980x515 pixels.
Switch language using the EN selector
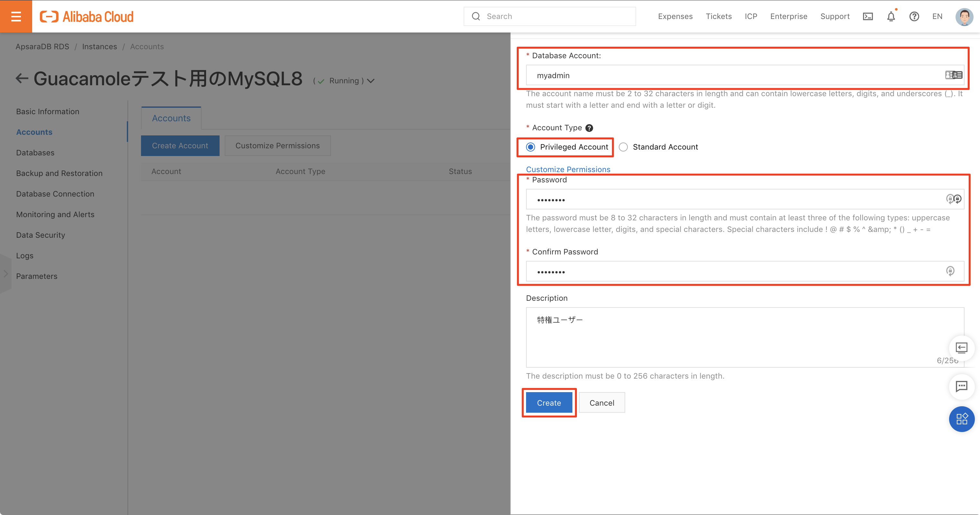937,16
